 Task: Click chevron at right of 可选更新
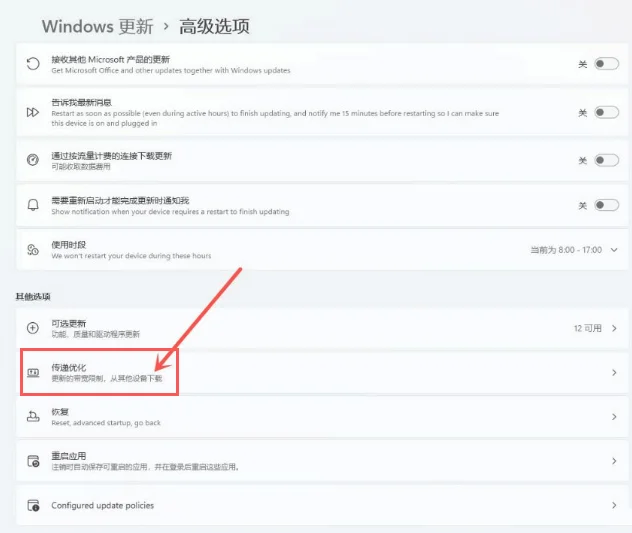pyautogui.click(x=614, y=328)
